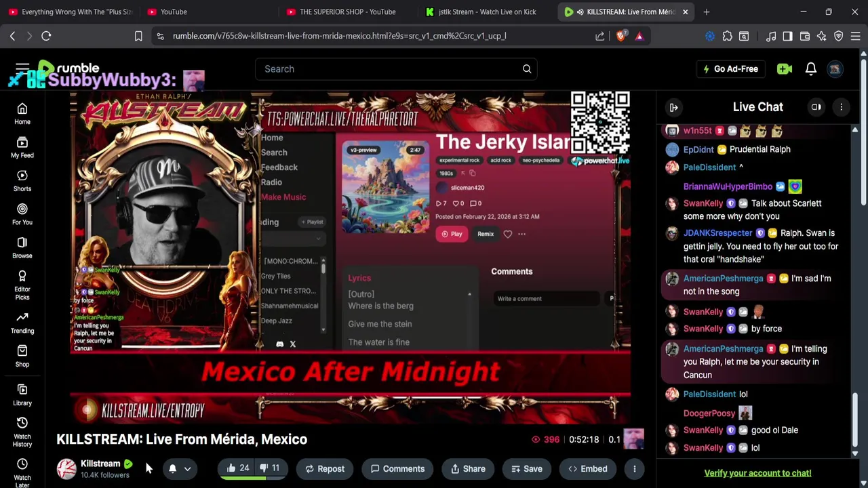868x488 pixels.
Task: Switch to jstlk Stream Kick tab
Action: click(485, 12)
